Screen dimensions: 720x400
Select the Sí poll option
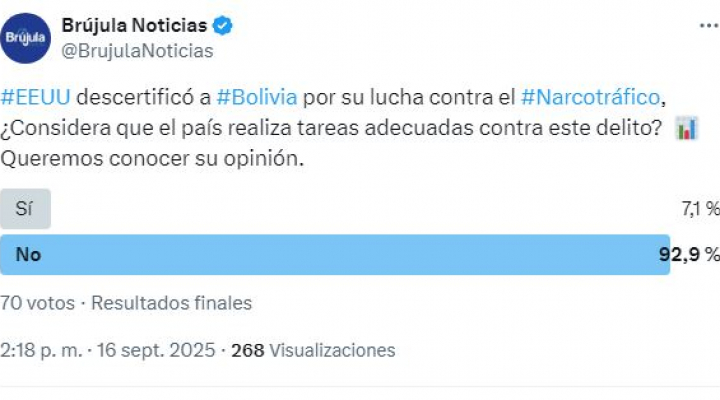25,209
